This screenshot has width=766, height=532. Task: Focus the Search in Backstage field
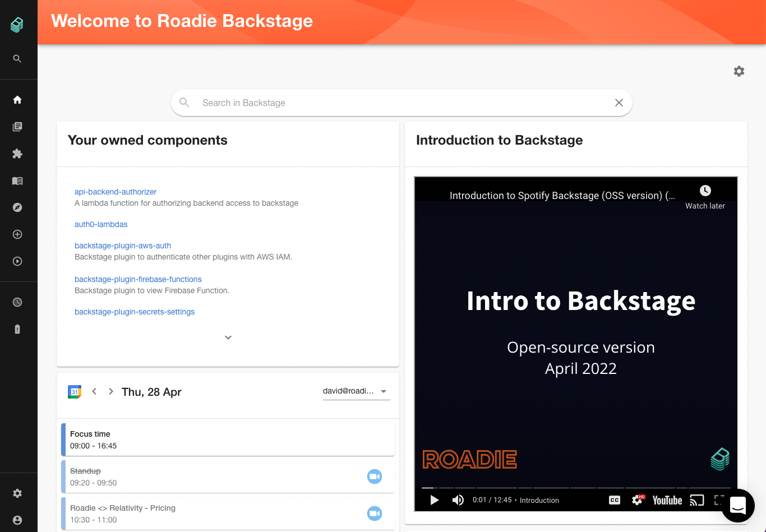point(402,103)
